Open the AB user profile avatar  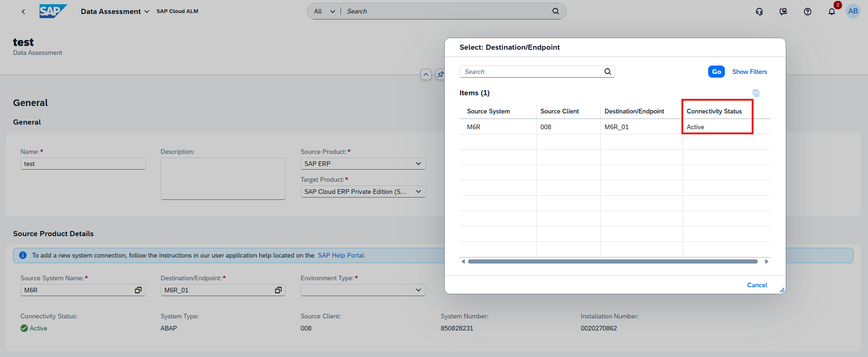(853, 11)
